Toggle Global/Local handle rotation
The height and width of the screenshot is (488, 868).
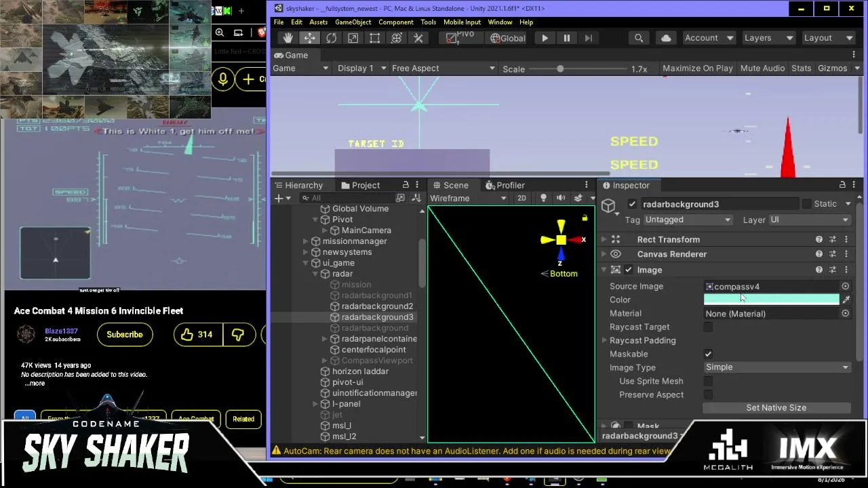click(508, 38)
